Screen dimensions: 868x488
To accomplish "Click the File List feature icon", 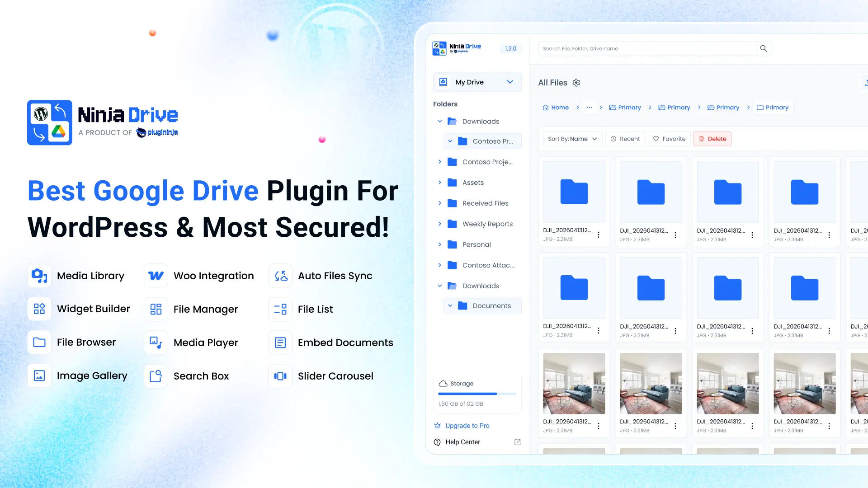I will click(280, 309).
